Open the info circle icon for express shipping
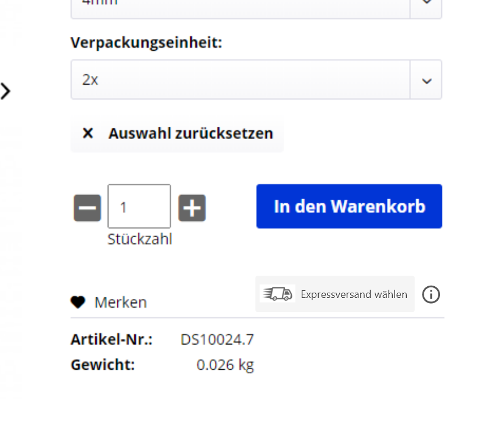 431,294
